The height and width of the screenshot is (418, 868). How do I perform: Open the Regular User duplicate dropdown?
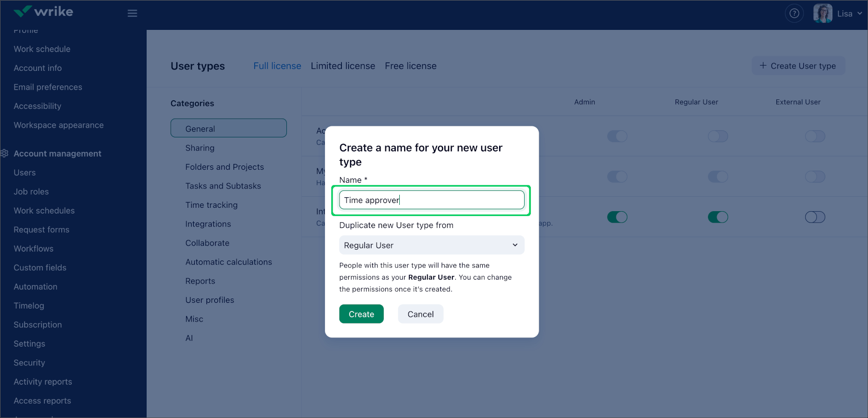(x=432, y=245)
